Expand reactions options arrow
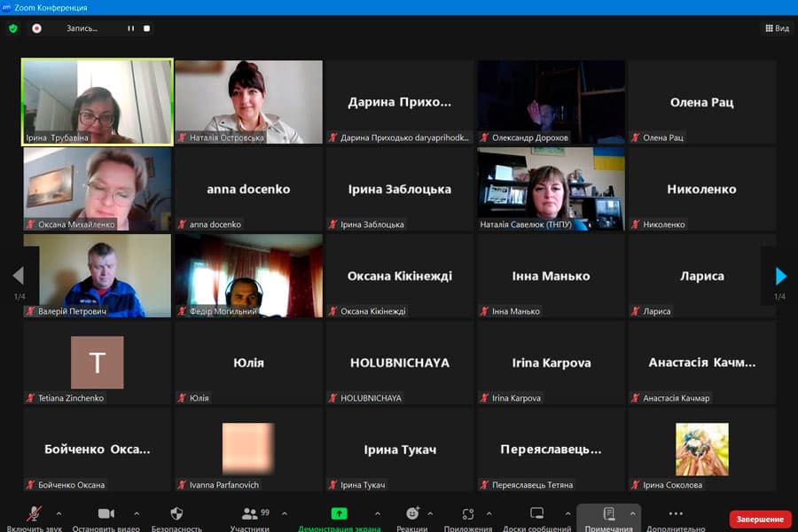 coord(430,513)
